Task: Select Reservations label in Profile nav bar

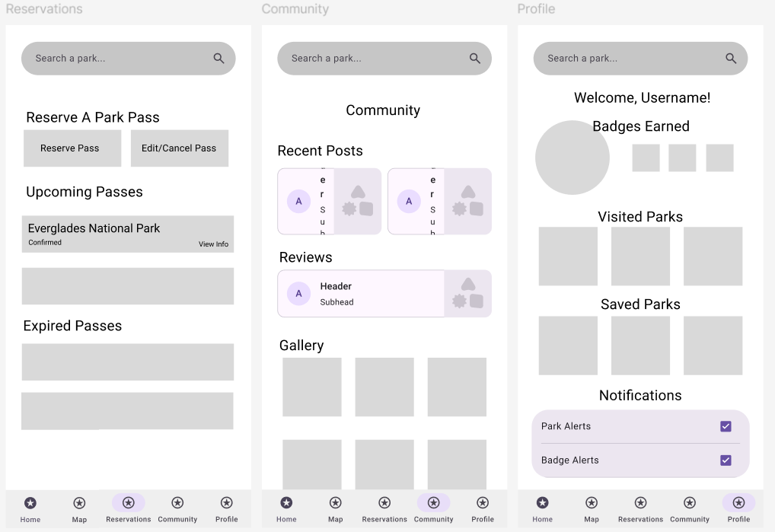Action: click(x=640, y=520)
